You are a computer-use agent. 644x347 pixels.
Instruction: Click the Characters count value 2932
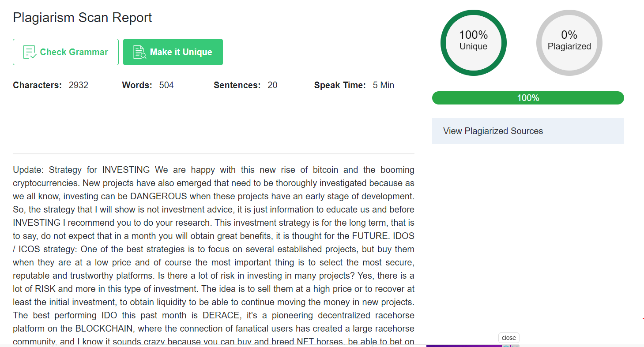(79, 85)
